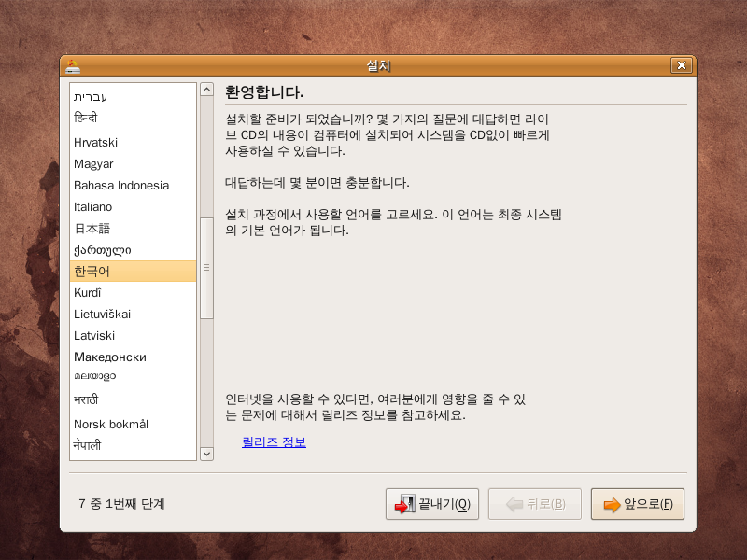The height and width of the screenshot is (560, 747).
Task: Select हिन्दी in the language list
Action: (x=133, y=119)
